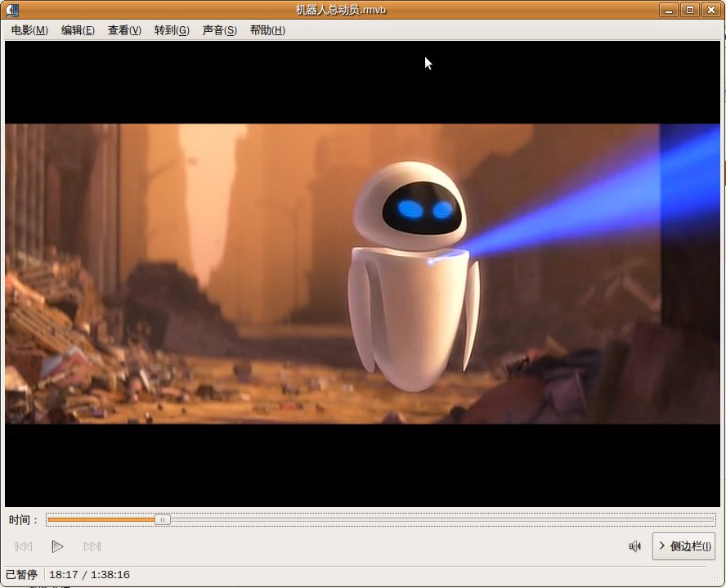This screenshot has height=588, width=726.
Task: Open the 声音(S) menu
Action: coord(219,30)
